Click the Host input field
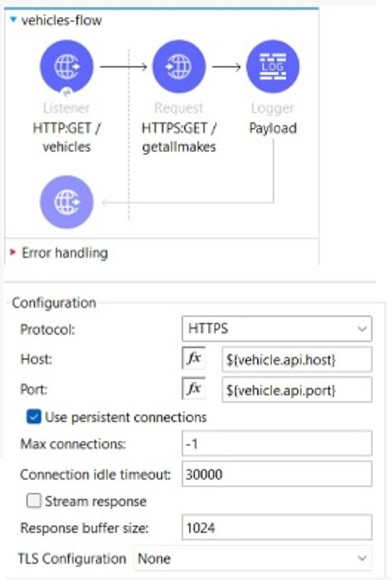Viewport: 392px width, 580px height. pos(297,359)
